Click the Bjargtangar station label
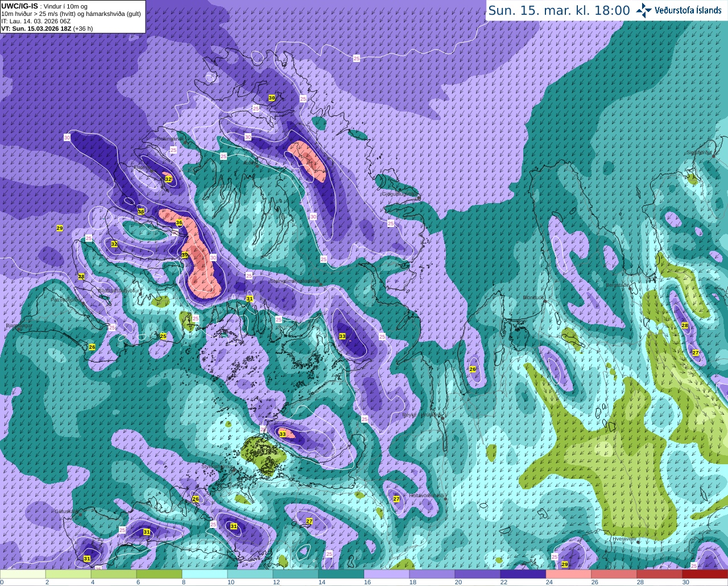Image resolution: width=728 pixels, height=586 pixels. click(19, 325)
